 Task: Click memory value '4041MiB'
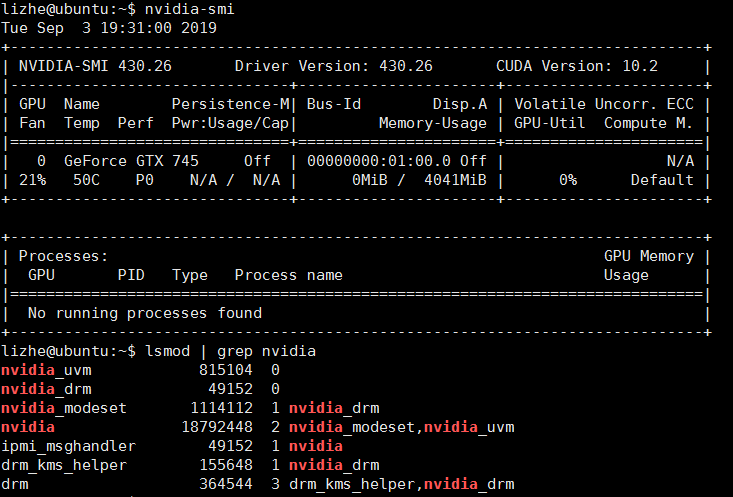455,180
